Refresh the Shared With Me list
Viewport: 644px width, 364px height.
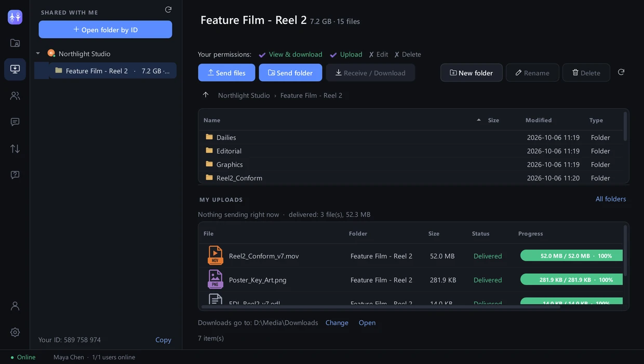click(x=168, y=9)
